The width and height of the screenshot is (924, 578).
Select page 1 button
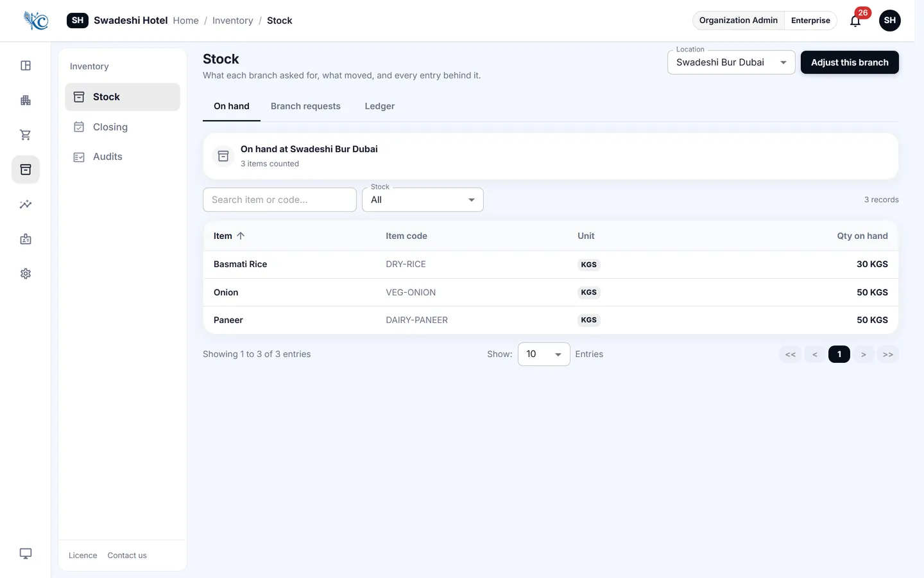(x=839, y=355)
